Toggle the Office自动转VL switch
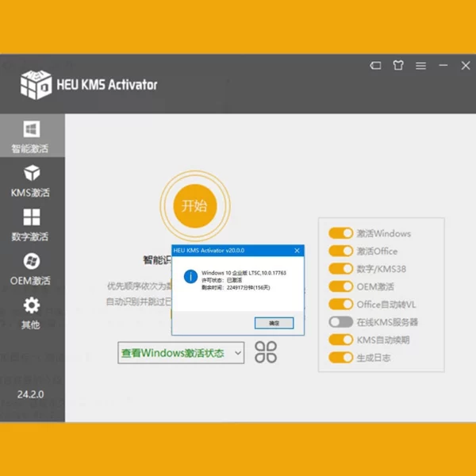Viewport: 476px width, 476px height. pyautogui.click(x=341, y=304)
